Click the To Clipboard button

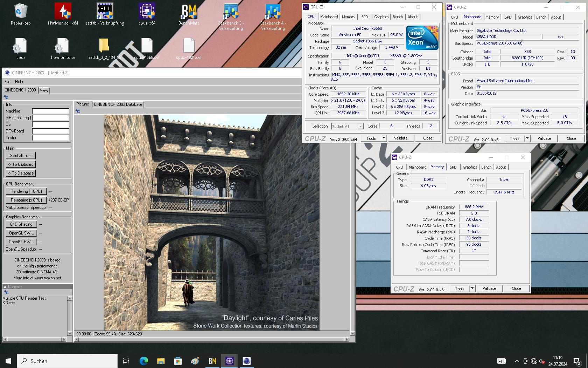point(21,164)
